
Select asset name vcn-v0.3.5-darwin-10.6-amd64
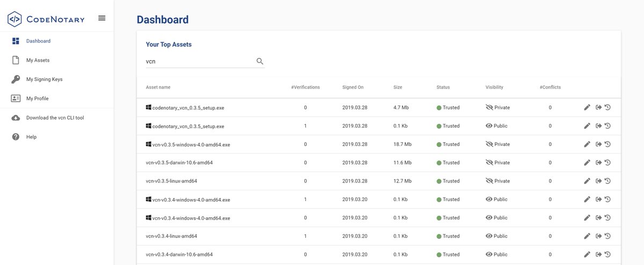[x=179, y=163]
